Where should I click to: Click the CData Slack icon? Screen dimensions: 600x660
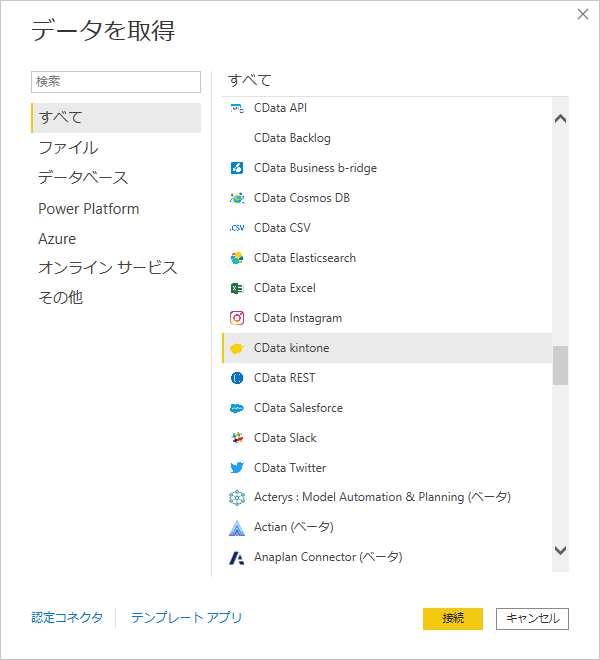(237, 438)
